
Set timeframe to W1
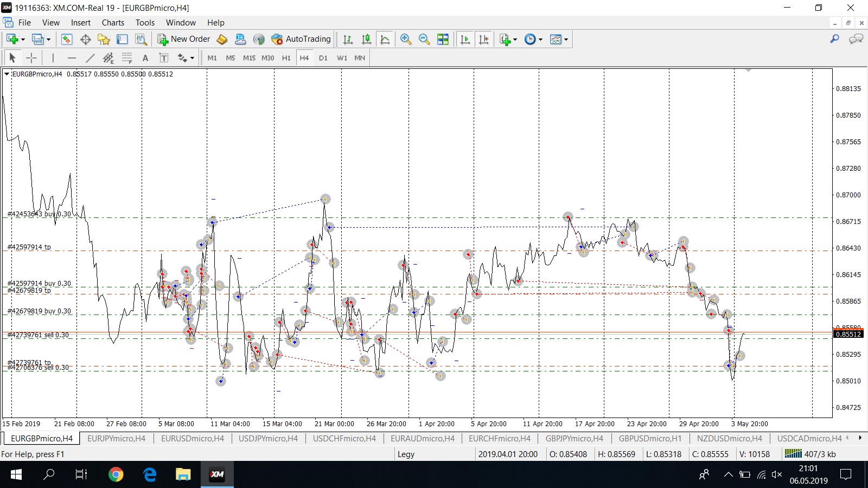click(x=342, y=57)
